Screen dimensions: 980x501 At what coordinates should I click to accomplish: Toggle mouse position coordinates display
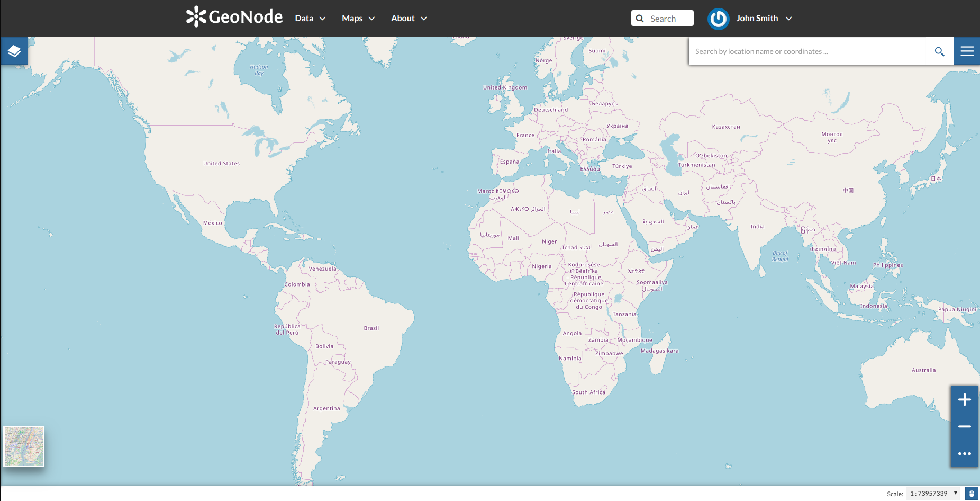coord(972,494)
